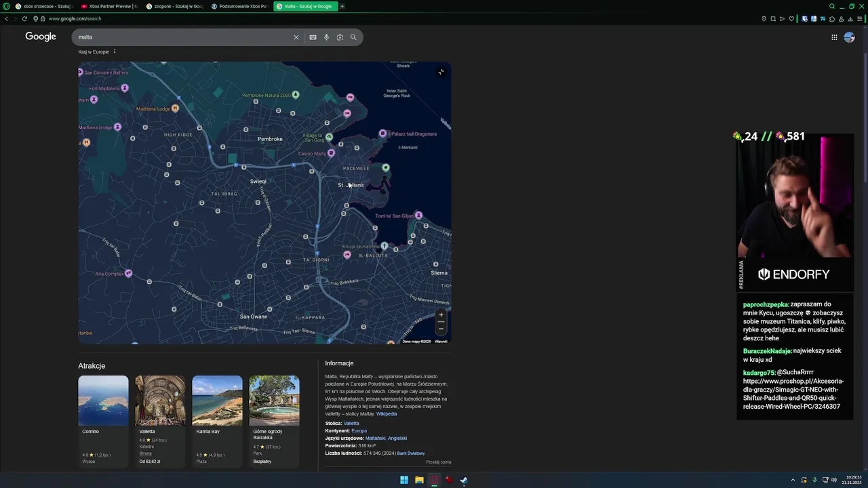Open Google Lens image search

[x=340, y=37]
